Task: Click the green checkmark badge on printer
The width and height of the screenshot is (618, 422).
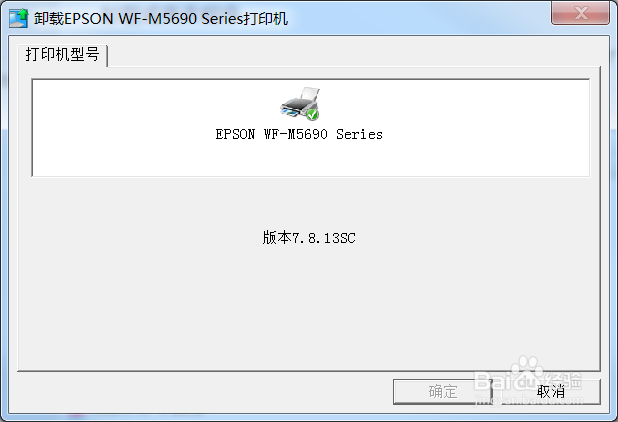Action: tap(312, 115)
